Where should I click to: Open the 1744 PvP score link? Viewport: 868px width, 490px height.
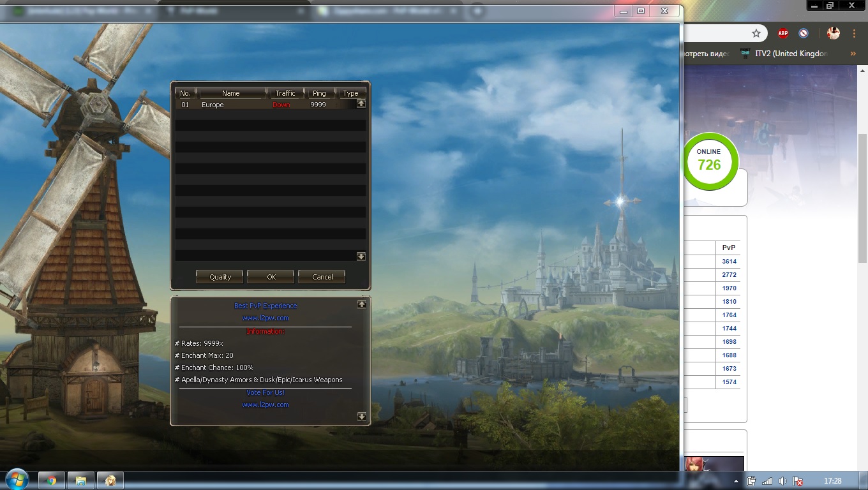coord(729,329)
